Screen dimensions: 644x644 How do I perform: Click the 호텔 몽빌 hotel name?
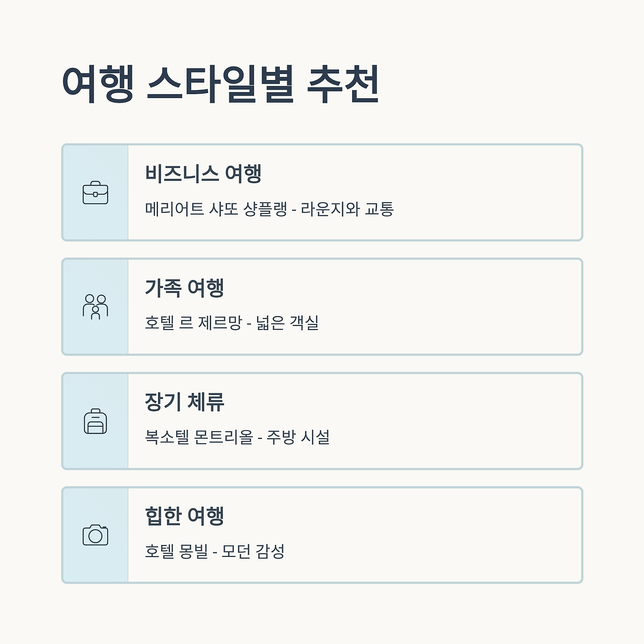coord(176,551)
